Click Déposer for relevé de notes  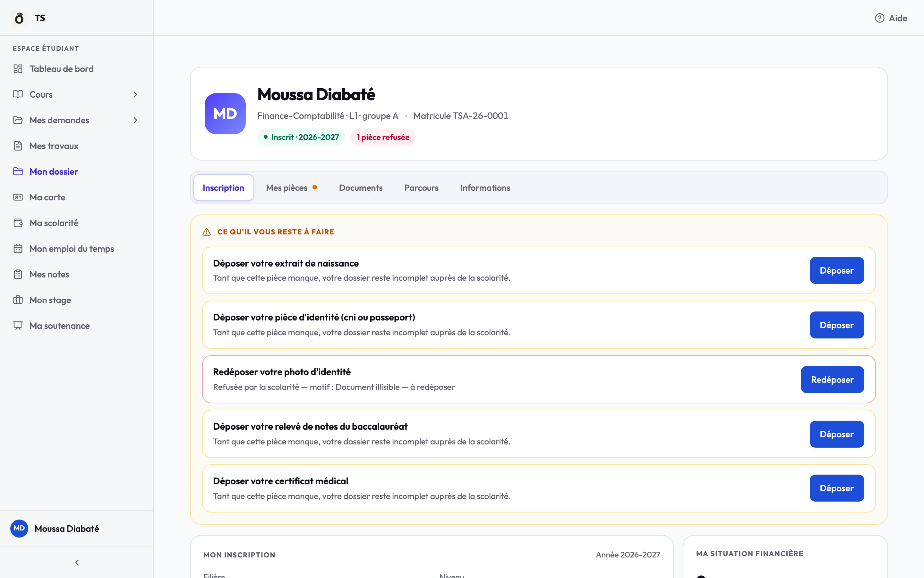click(x=836, y=434)
